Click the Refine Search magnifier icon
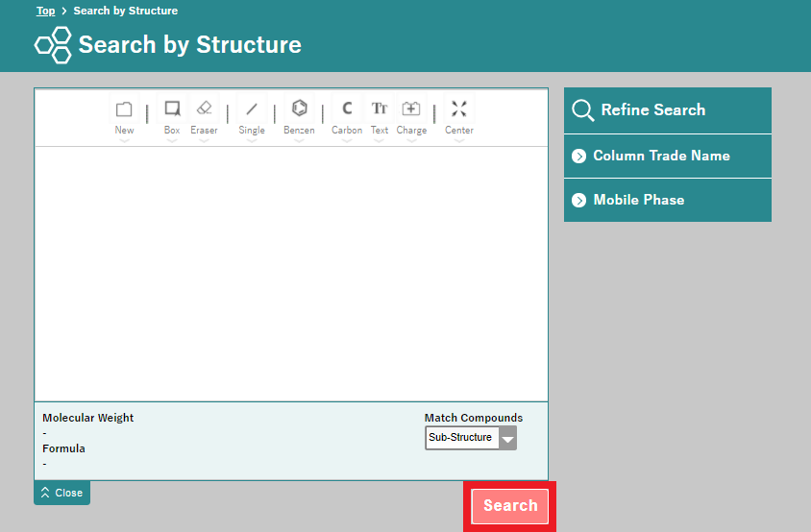This screenshot has width=811, height=532. coord(583,110)
